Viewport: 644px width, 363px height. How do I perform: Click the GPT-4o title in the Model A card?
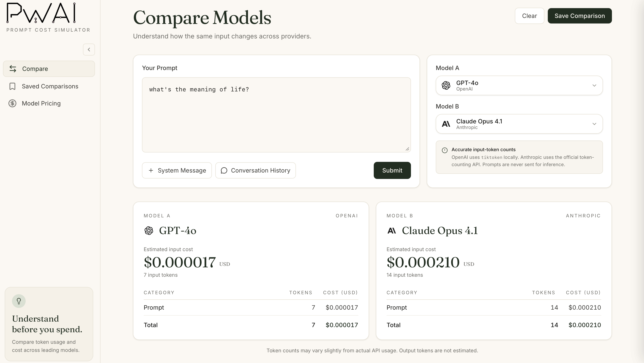point(177,230)
